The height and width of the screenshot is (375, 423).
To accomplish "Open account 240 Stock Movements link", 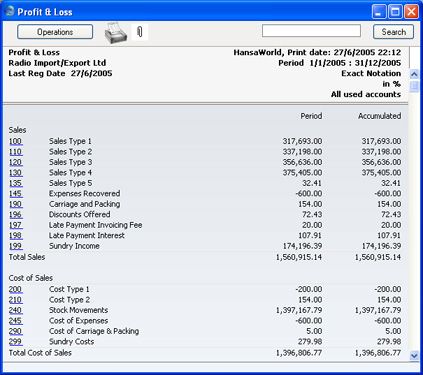I will [x=15, y=310].
